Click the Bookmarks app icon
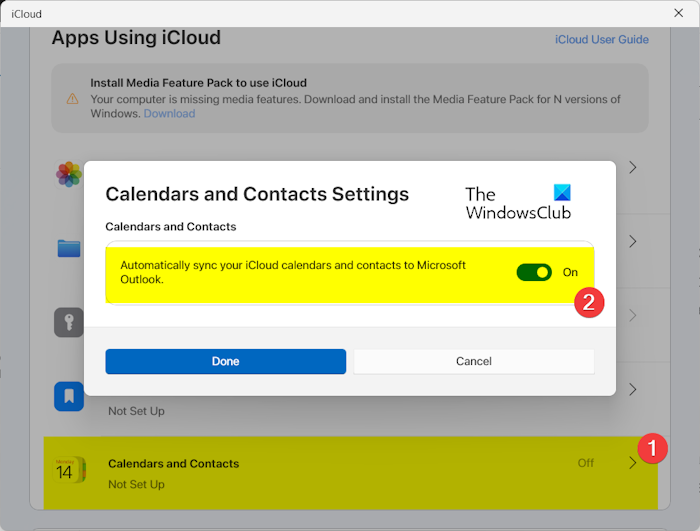The width and height of the screenshot is (700, 531). 68,396
